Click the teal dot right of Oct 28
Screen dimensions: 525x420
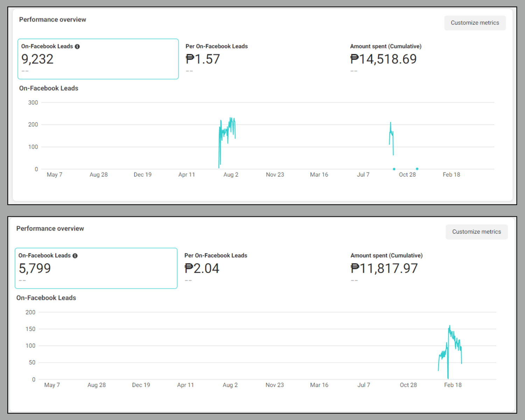click(x=417, y=169)
